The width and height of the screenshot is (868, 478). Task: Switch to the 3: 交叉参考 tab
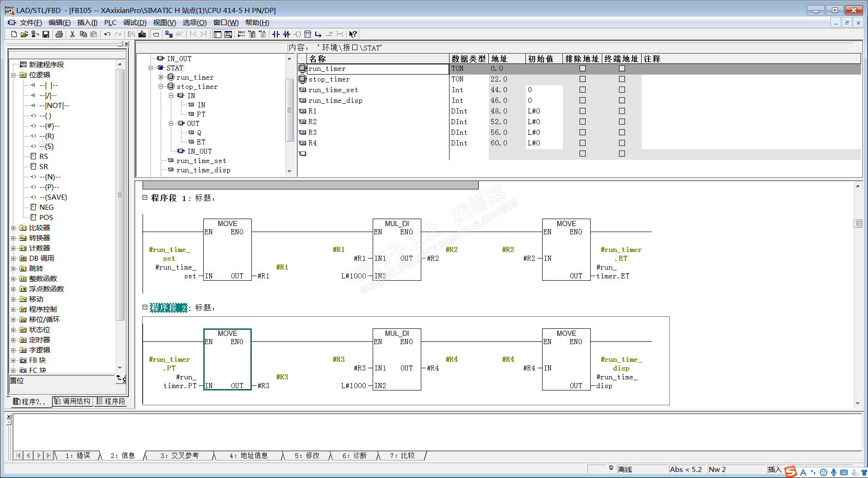tap(179, 456)
